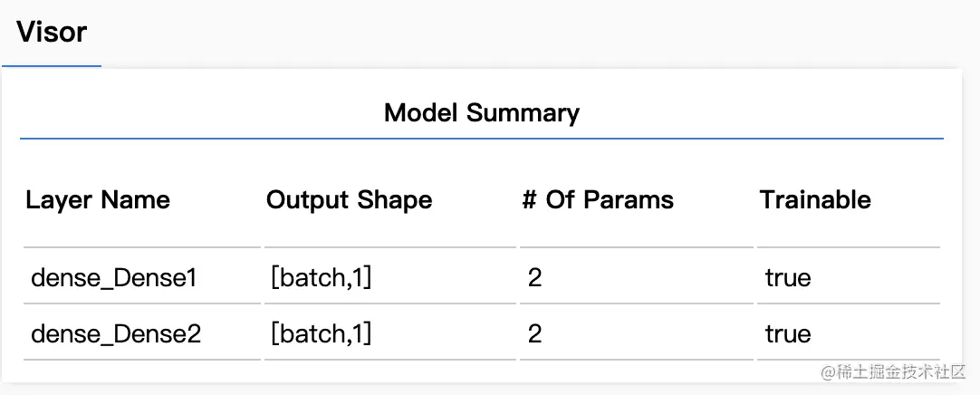The image size is (980, 395).
Task: Click the blue underline beneath Visor tab
Action: [52, 65]
